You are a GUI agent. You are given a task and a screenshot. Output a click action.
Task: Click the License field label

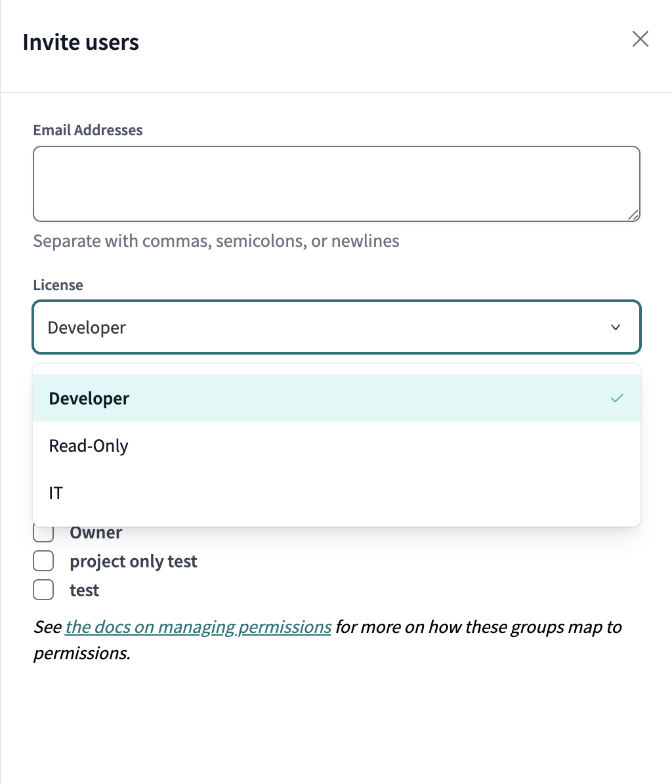point(58,284)
